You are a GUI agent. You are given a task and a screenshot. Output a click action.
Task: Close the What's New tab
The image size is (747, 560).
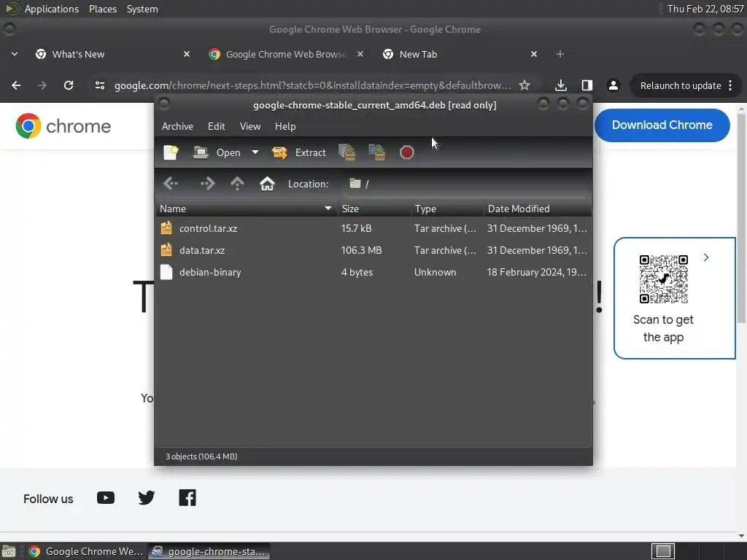click(x=187, y=54)
